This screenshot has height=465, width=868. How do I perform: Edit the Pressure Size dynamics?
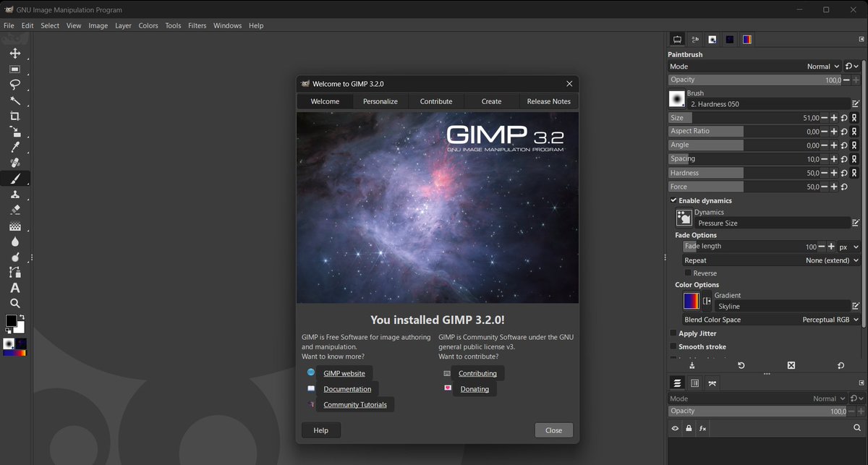(x=855, y=223)
